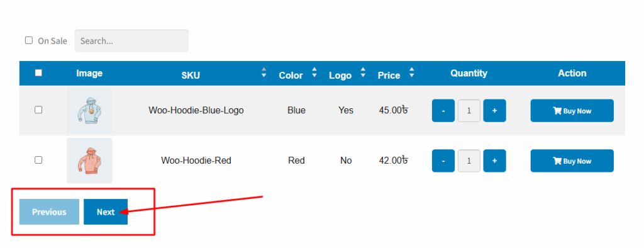Image resolution: width=644 pixels, height=248 pixels.
Task: Go to the Next page
Action: point(106,212)
